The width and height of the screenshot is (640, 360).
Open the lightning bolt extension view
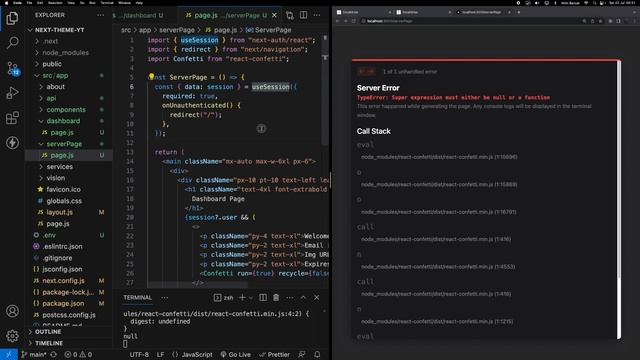pyautogui.click(x=12, y=143)
